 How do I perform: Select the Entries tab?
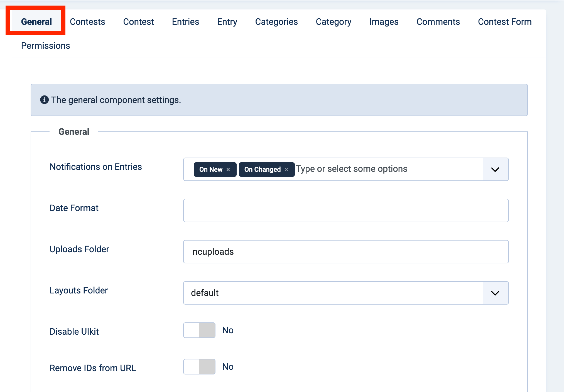185,22
